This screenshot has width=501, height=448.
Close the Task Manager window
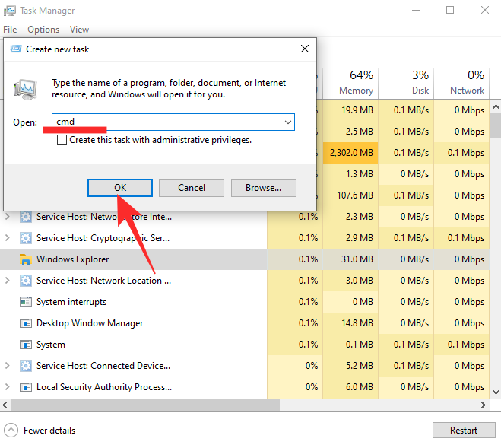point(485,10)
